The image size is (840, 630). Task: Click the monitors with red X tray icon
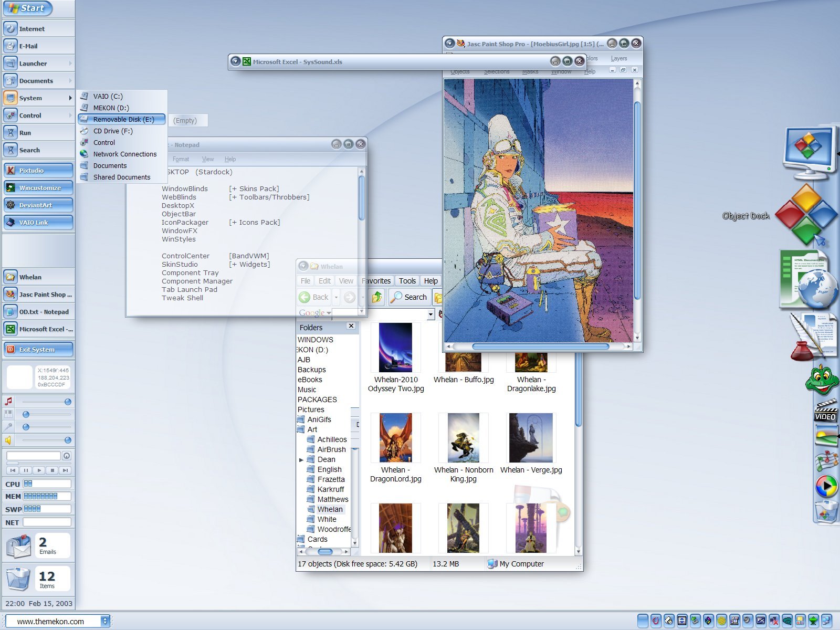pyautogui.click(x=774, y=621)
